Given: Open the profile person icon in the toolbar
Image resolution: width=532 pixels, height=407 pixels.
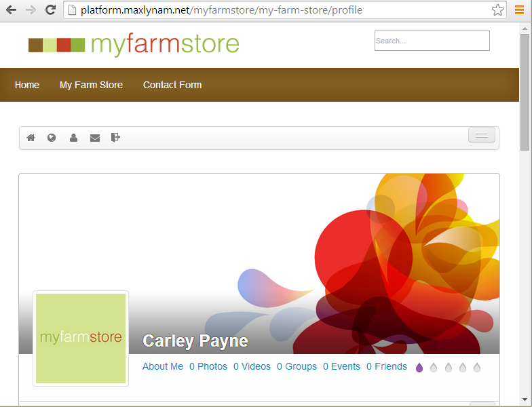Looking at the screenshot, I should pos(73,137).
